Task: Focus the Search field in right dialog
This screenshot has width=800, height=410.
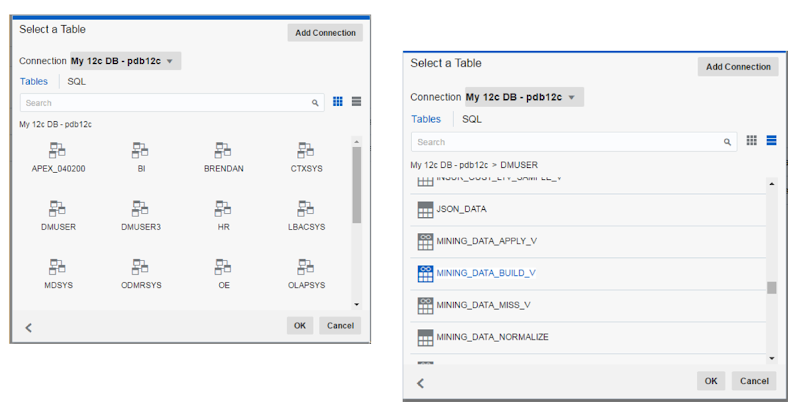Action: point(574,142)
